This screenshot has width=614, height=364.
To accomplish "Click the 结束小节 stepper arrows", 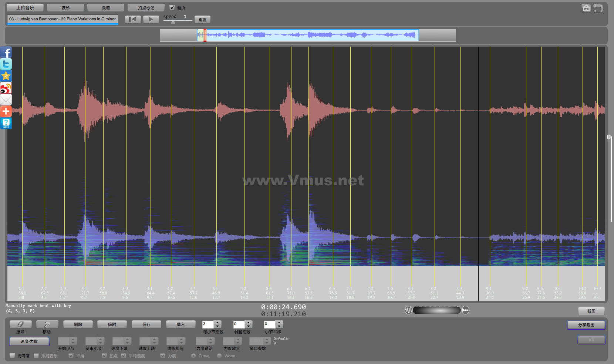I will click(x=101, y=341).
